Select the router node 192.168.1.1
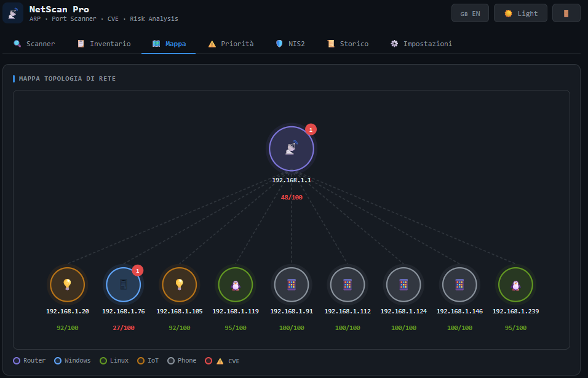 point(292,148)
